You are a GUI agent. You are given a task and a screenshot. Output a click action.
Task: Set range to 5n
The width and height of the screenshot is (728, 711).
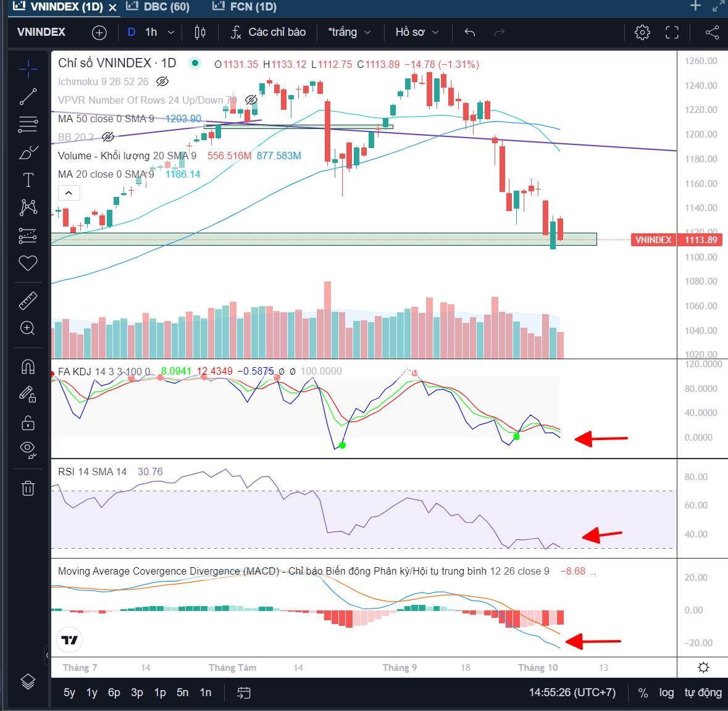coord(183,693)
